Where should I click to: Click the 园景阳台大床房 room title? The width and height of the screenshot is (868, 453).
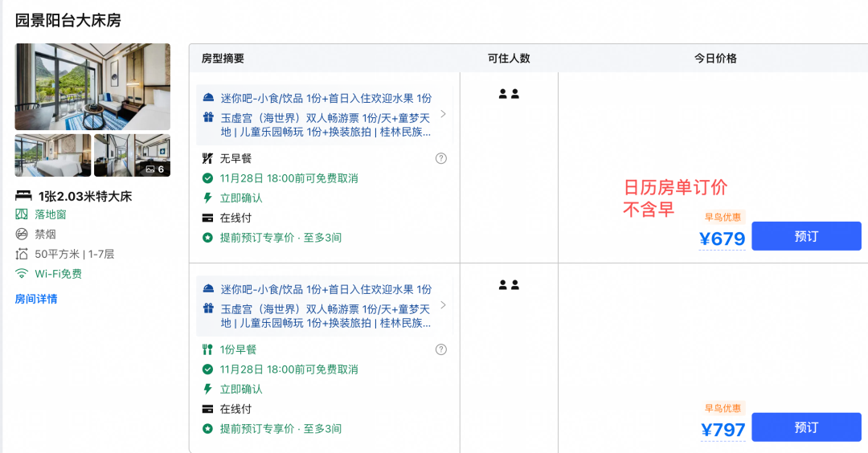tap(68, 20)
